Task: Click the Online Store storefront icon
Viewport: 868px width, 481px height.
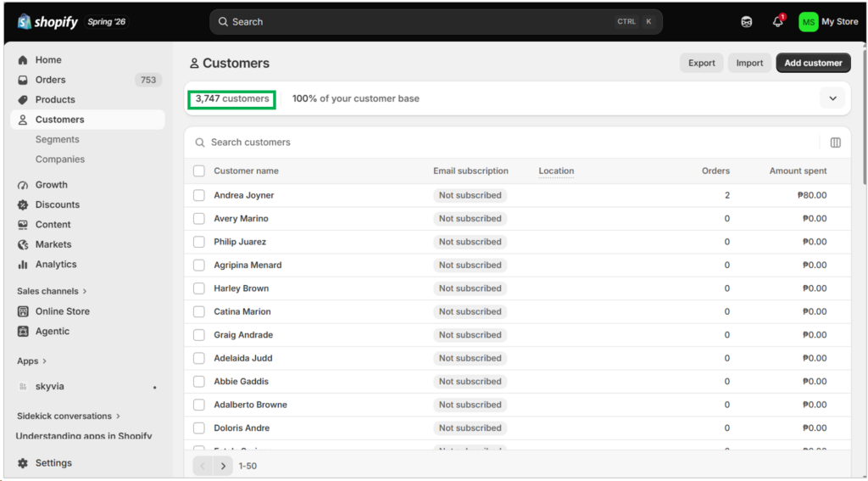Action: pyautogui.click(x=23, y=311)
